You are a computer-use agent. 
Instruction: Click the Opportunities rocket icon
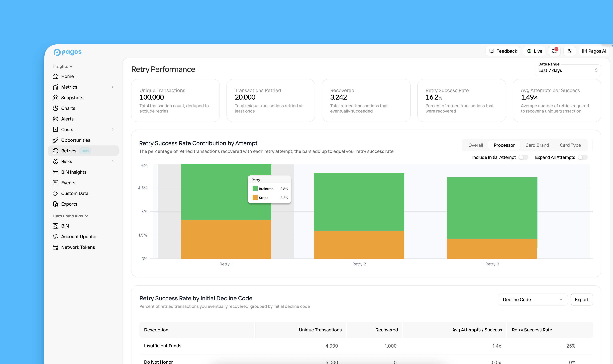(x=55, y=140)
